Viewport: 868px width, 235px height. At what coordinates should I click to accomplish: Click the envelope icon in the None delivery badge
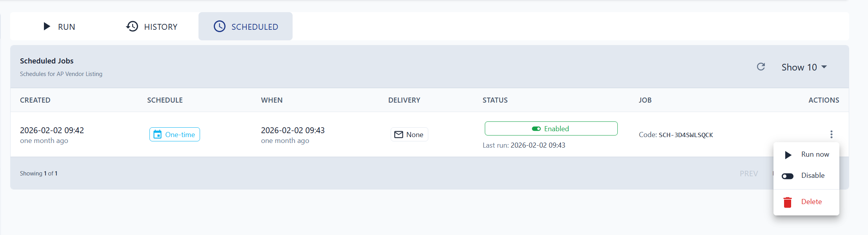(x=399, y=134)
